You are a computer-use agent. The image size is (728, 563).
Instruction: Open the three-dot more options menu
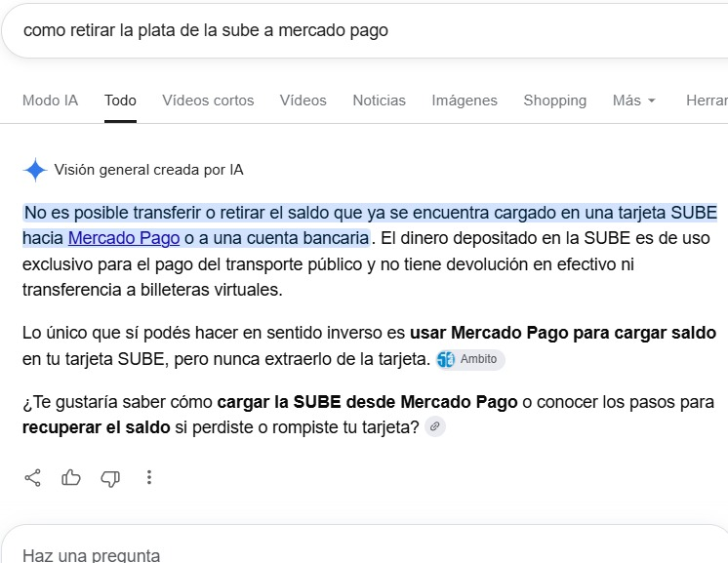tap(149, 477)
